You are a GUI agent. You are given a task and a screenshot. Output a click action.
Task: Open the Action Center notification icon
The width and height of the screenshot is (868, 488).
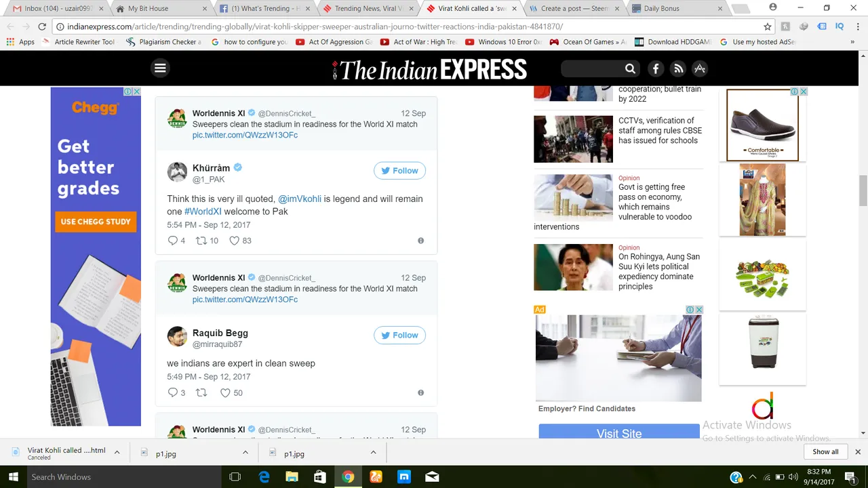[850, 477]
